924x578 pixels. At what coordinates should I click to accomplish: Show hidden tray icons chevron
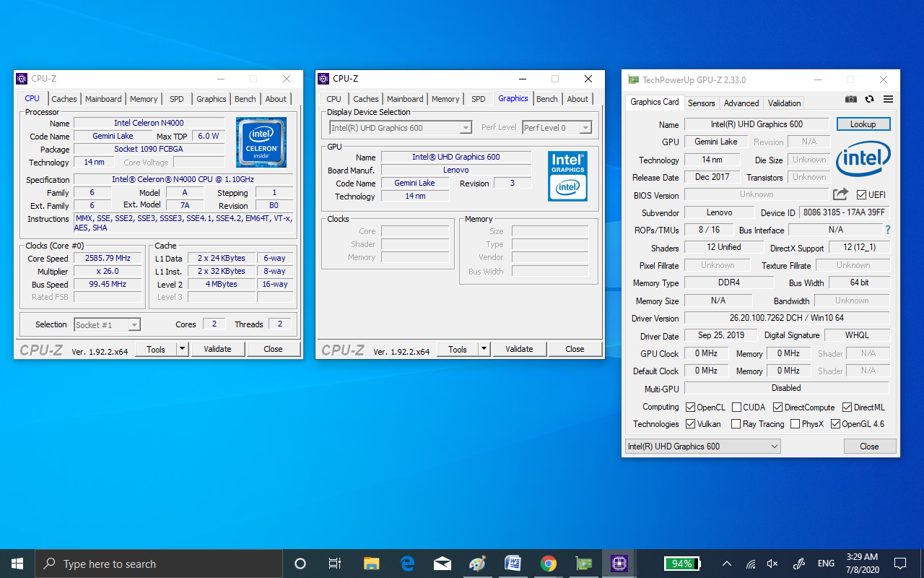727,564
